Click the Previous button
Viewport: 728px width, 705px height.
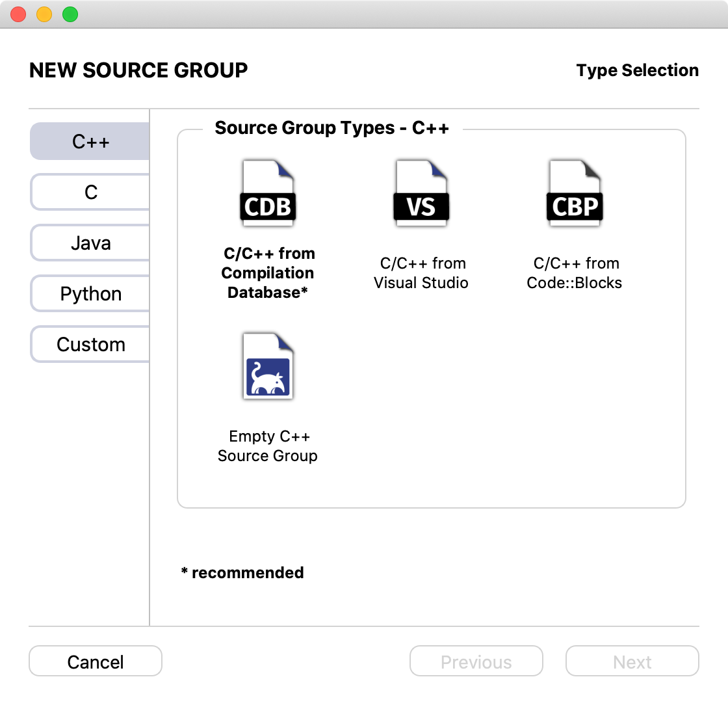476,662
